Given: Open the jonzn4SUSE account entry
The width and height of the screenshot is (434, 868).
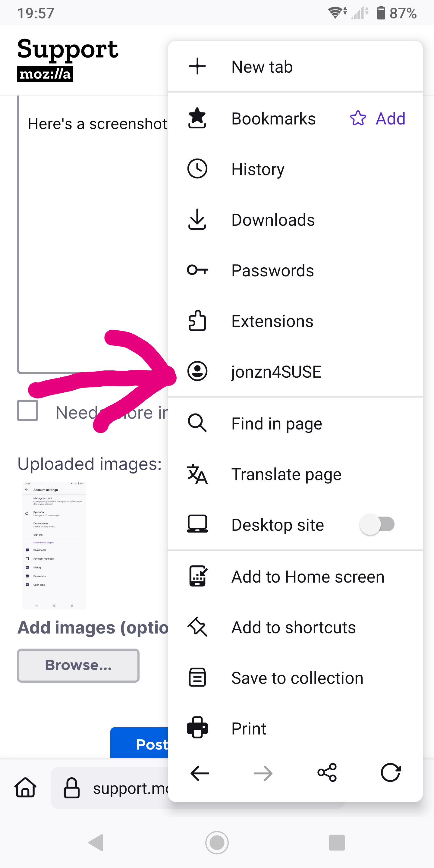Looking at the screenshot, I should [276, 372].
